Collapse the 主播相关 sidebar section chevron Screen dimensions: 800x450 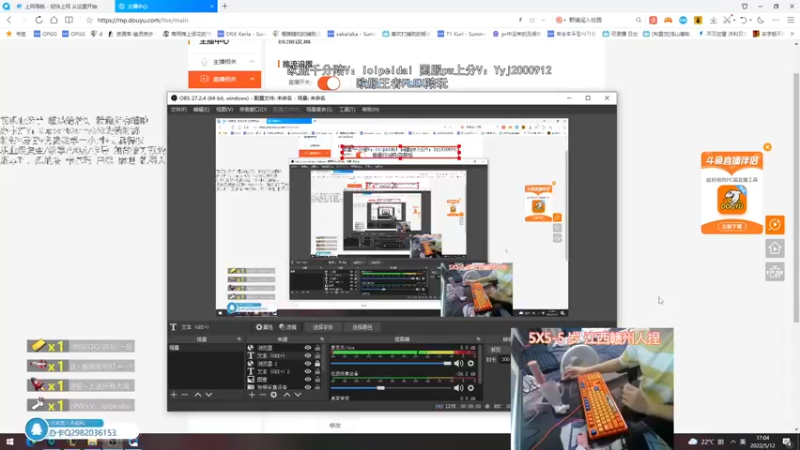[x=252, y=62]
